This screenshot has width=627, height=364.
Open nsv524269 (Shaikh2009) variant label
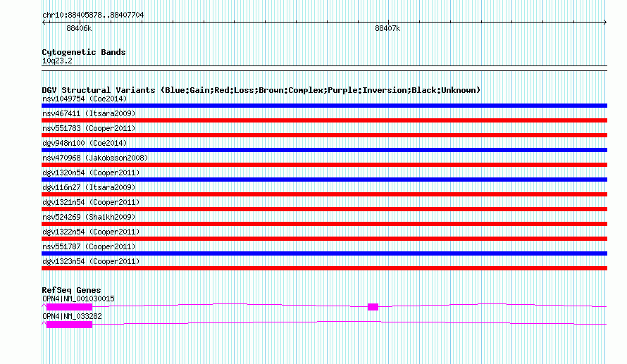tap(89, 217)
